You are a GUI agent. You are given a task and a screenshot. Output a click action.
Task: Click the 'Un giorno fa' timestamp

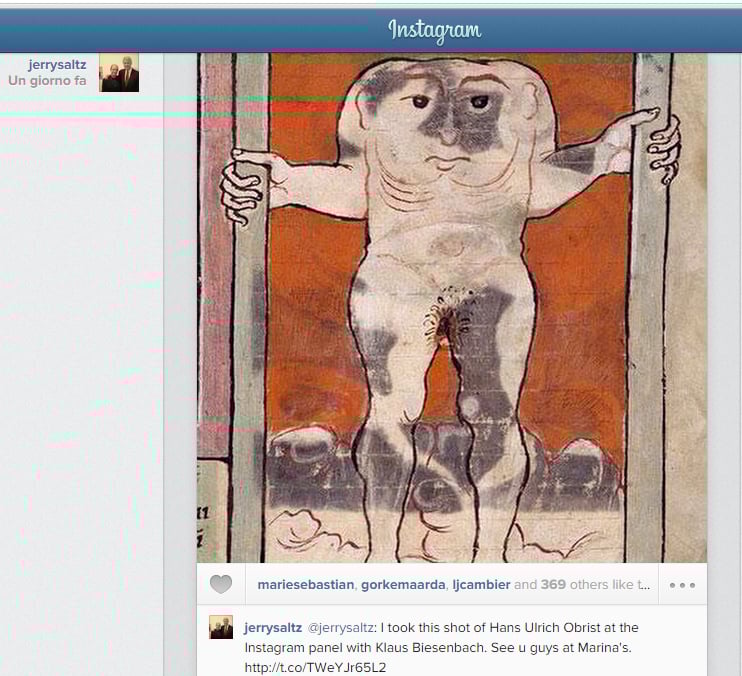[47, 80]
